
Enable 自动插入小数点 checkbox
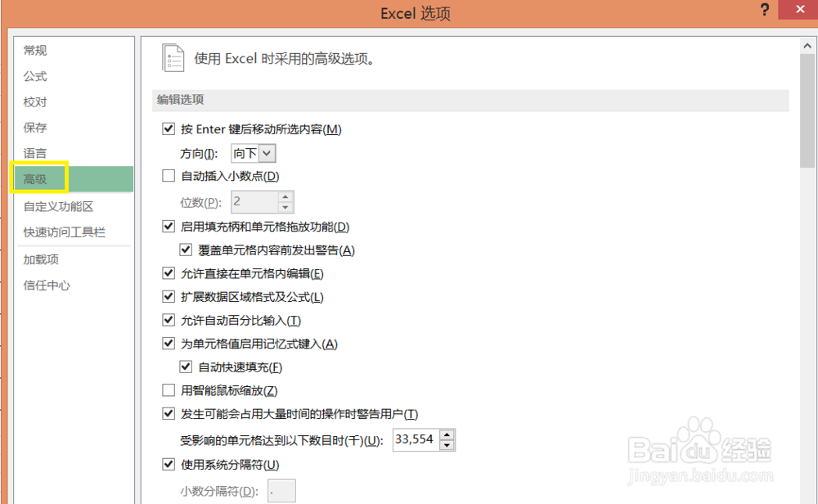[x=168, y=175]
